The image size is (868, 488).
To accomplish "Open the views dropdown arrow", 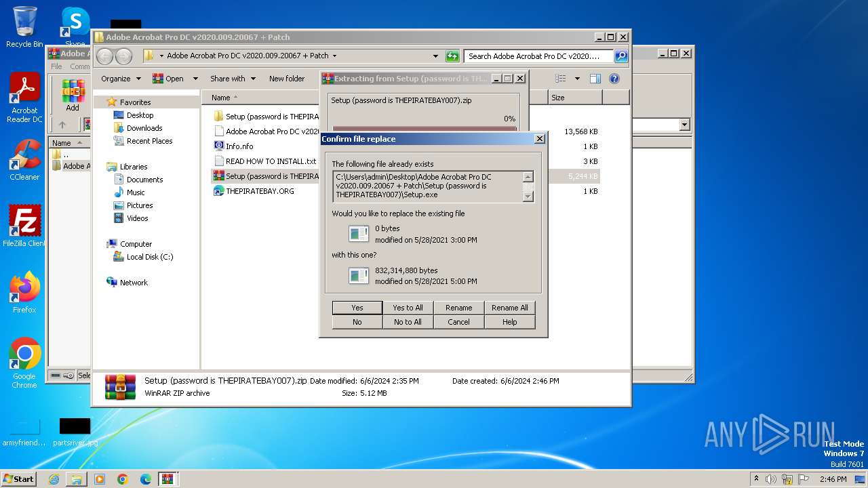I will [x=577, y=79].
